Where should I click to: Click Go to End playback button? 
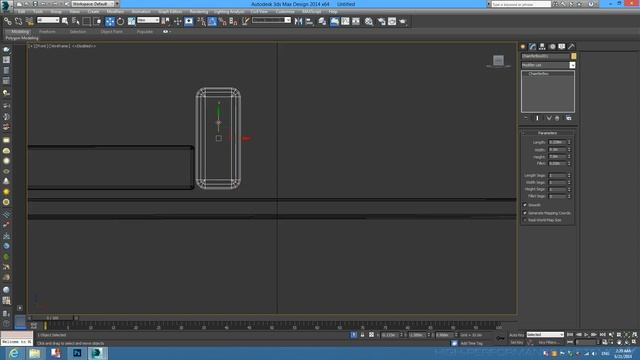(602, 335)
